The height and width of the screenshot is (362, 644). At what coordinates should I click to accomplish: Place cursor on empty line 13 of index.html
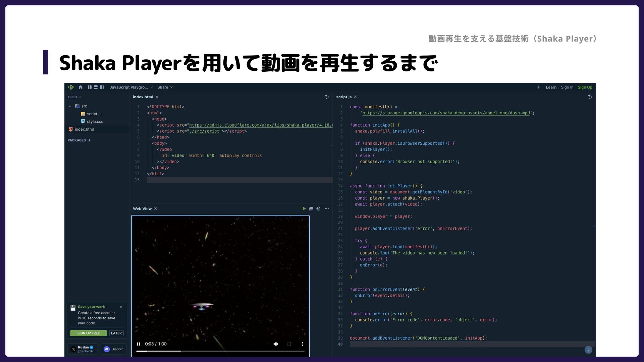pyautogui.click(x=239, y=180)
